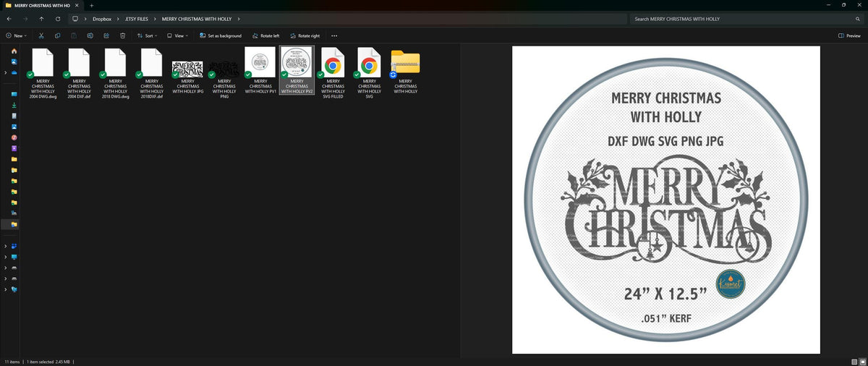The image size is (868, 366).
Task: Select MERRY CHRISTMAS WITH HOLLY zip folder
Action: click(405, 71)
